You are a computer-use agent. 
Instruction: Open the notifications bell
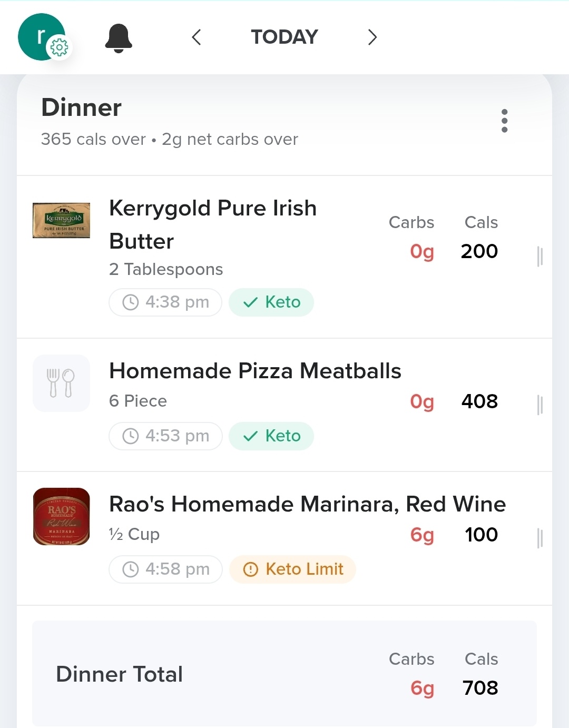click(119, 38)
